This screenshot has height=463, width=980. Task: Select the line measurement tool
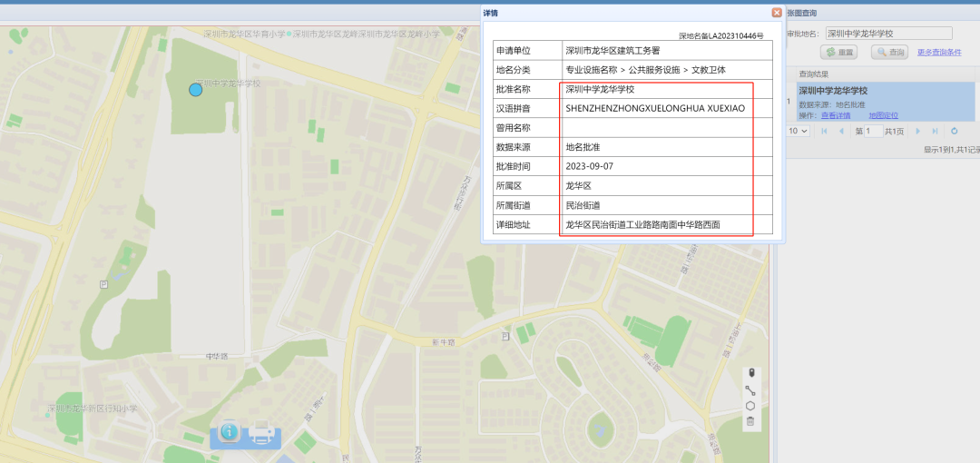click(750, 389)
